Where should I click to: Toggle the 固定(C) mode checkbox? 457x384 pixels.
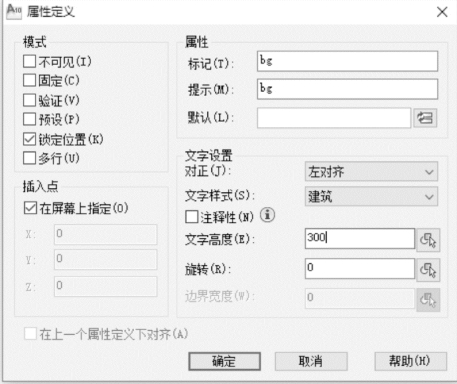(x=29, y=80)
